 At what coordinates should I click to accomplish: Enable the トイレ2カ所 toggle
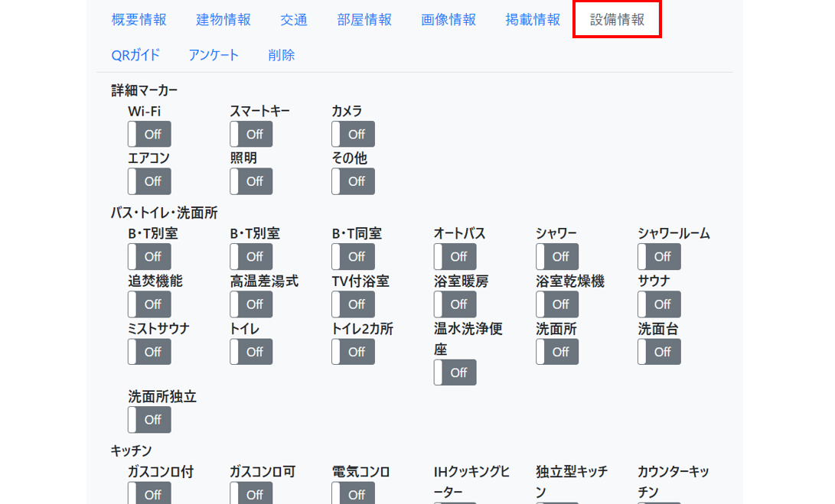(x=352, y=351)
